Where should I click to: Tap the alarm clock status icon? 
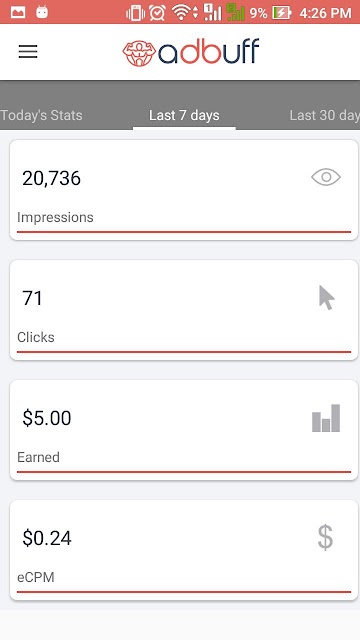(157, 13)
